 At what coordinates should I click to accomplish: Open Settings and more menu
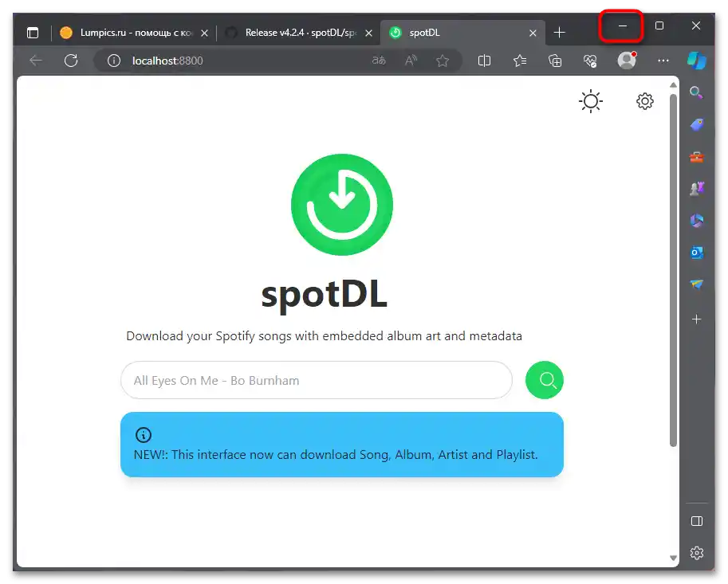(663, 61)
